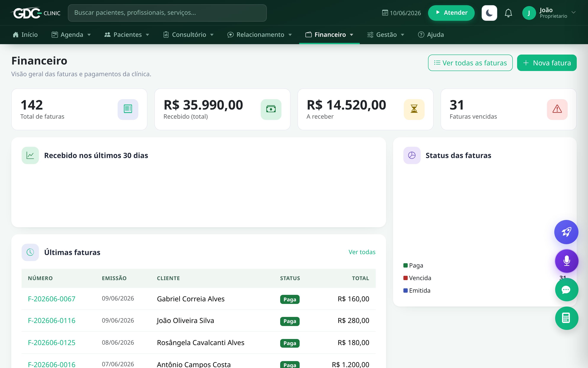
Task: Click the Gestão sliders icon
Action: point(370,35)
